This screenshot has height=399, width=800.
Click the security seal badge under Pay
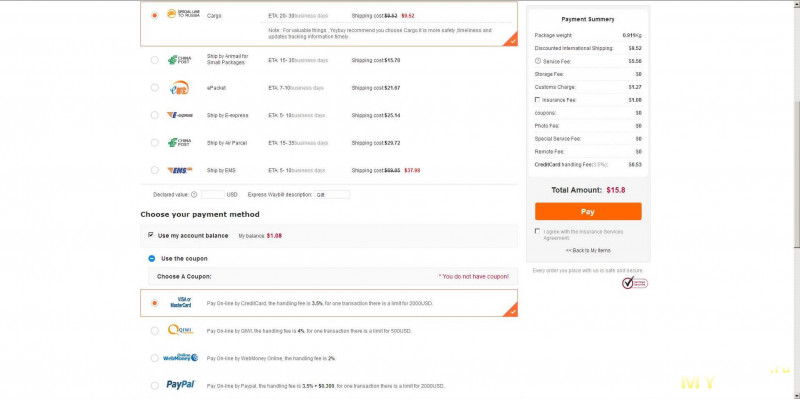click(635, 282)
